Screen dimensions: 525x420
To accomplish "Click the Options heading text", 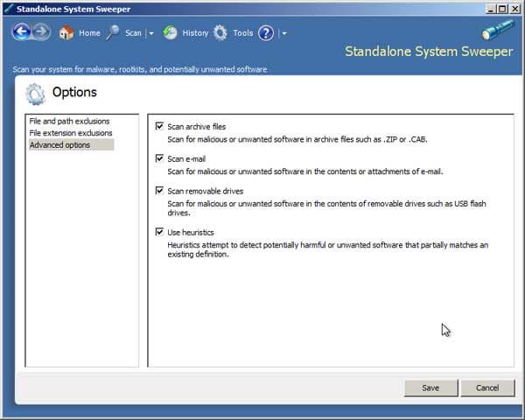I will (74, 92).
